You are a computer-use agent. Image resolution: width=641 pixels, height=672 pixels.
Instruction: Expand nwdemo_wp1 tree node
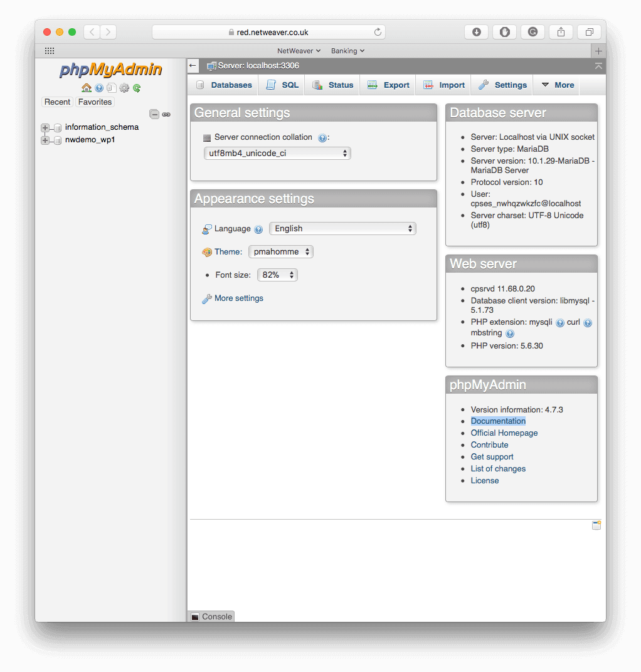(x=45, y=140)
